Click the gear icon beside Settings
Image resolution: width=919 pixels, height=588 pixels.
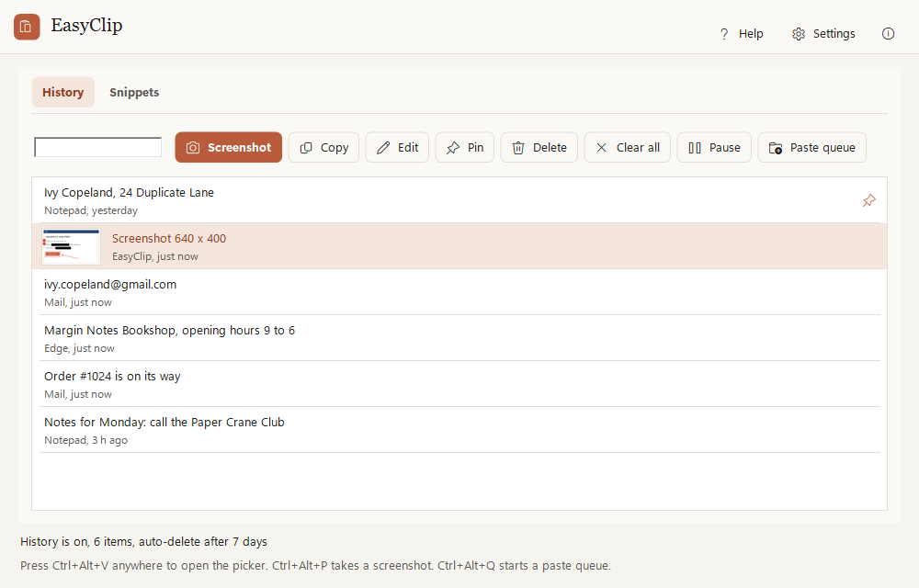799,34
